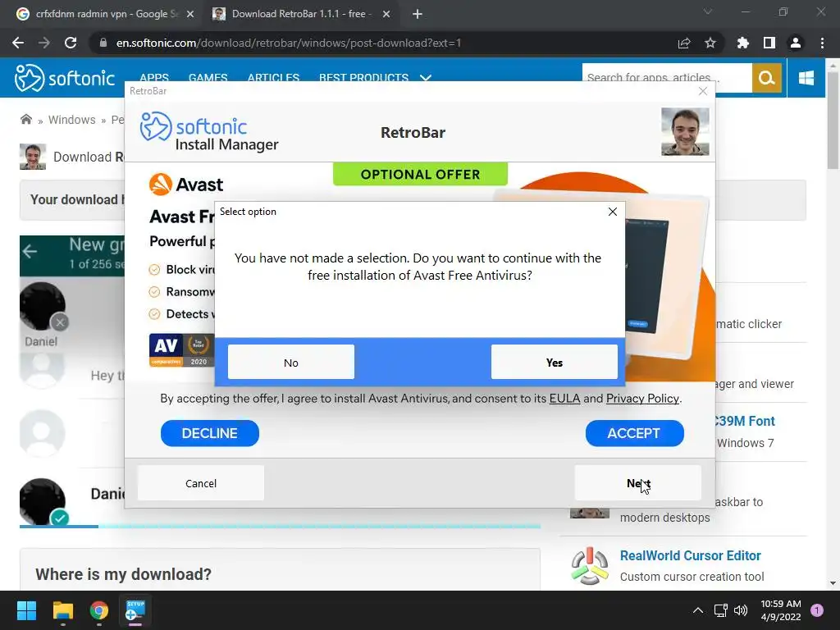The width and height of the screenshot is (840, 630).
Task: Go back in Chrome browser
Action: click(18, 43)
